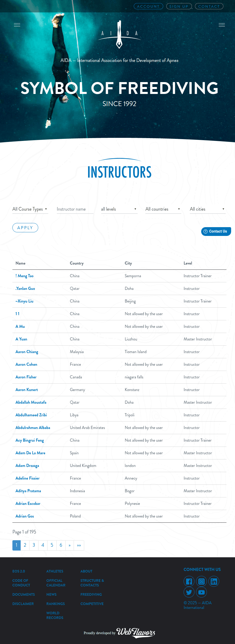Open RANKINGS in the footer menu
235x644 pixels.
tap(55, 604)
